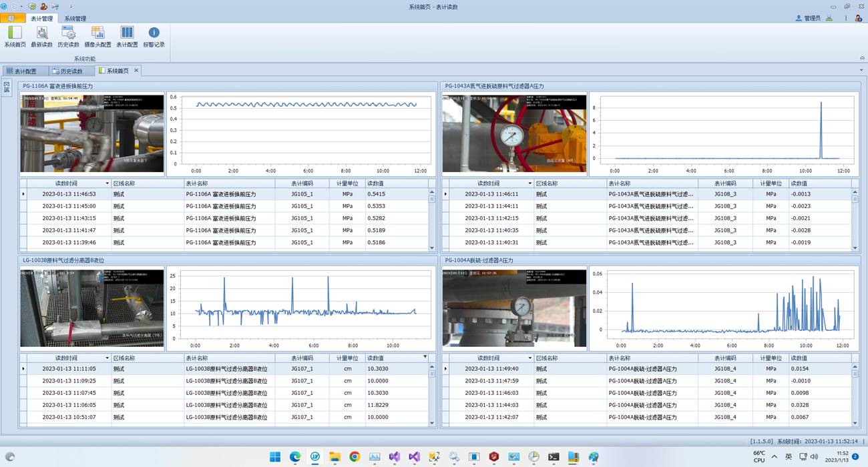Open 读数值 column filter in LG-1003B table
The width and height of the screenshot is (868, 467).
coord(425,358)
